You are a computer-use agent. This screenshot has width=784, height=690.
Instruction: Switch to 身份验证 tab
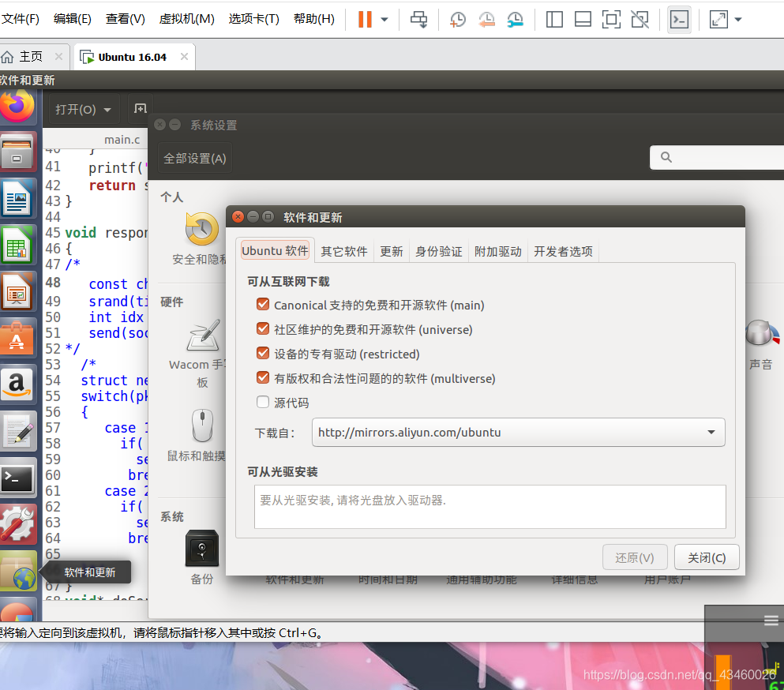(x=438, y=251)
